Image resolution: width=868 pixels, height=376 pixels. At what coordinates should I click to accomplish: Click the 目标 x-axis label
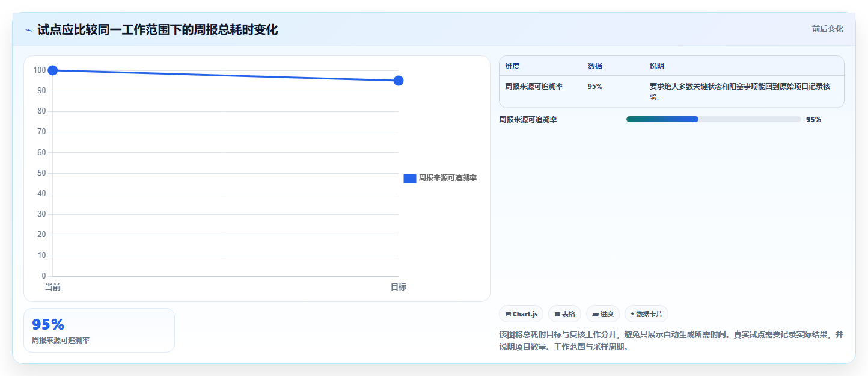pos(399,288)
